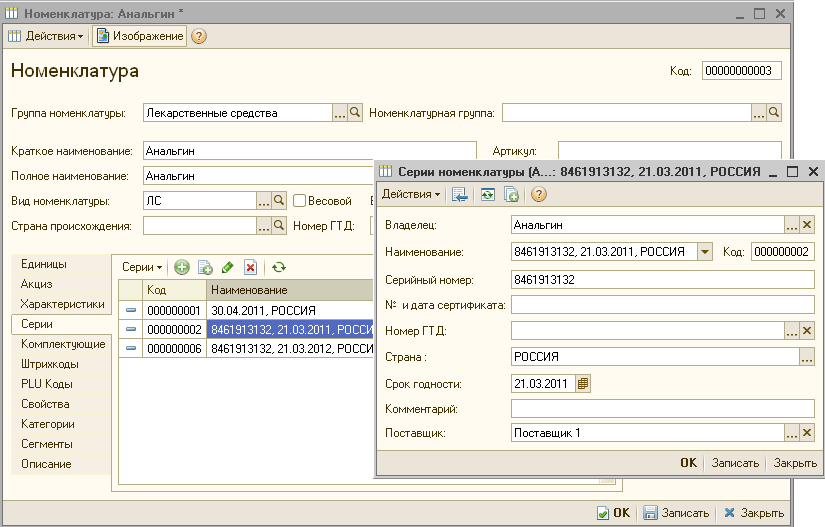Click the copy series icon in list toolbar
The width and height of the screenshot is (825, 527).
click(205, 267)
